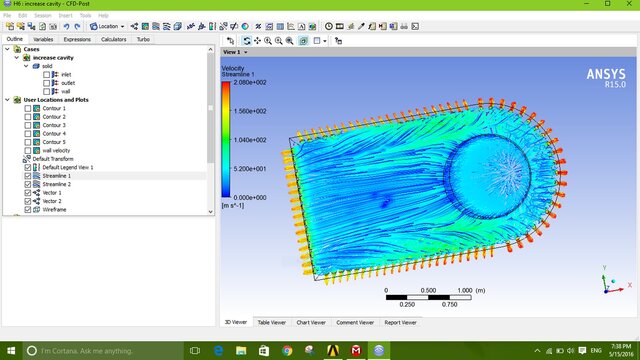
Task: Open the Tools menu
Action: (x=85, y=16)
